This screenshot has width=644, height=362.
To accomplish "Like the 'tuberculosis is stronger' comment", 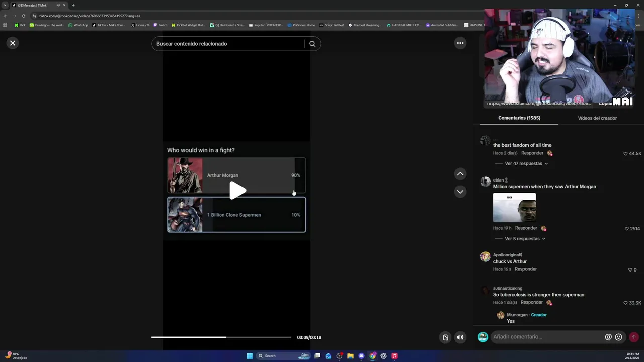I will tap(625, 303).
